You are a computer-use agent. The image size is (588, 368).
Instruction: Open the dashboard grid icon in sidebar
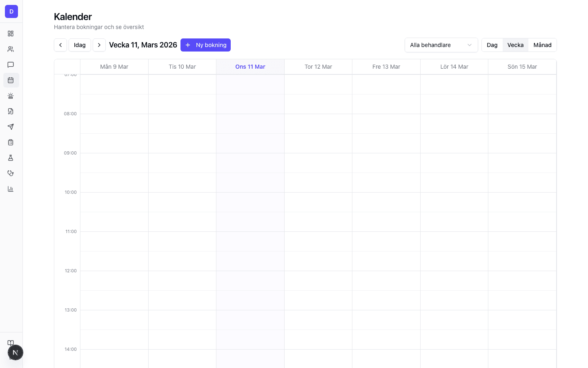point(11,34)
